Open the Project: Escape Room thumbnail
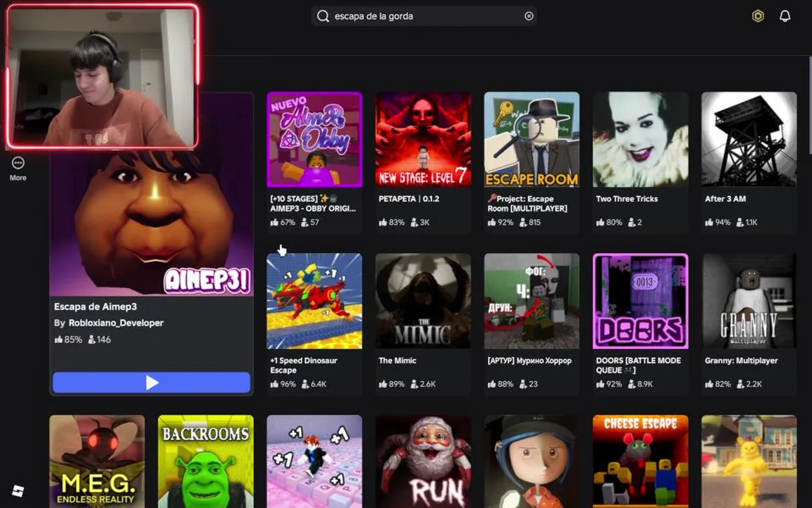 click(x=532, y=140)
